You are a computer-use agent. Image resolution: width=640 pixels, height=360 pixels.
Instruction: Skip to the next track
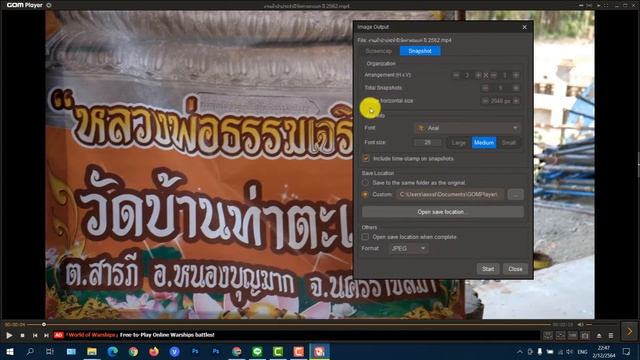point(46,336)
